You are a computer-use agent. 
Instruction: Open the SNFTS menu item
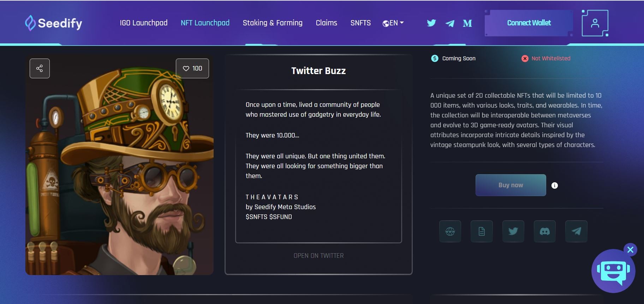[x=360, y=23]
